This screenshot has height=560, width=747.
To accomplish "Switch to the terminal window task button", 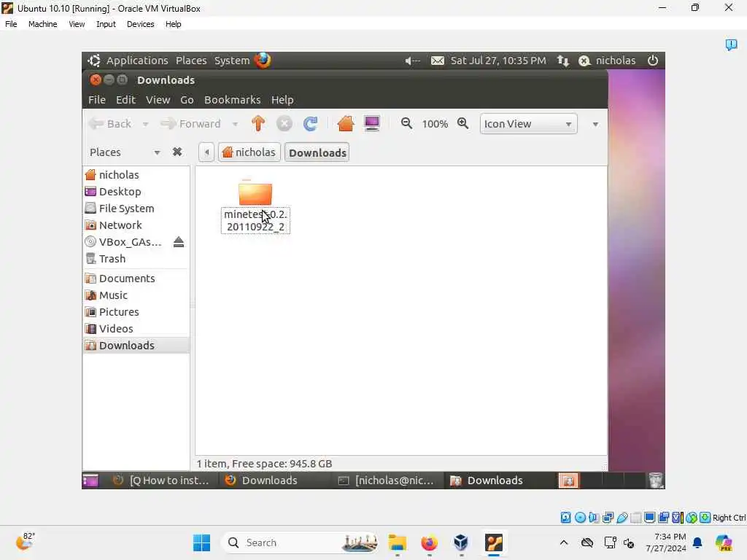I will tap(387, 481).
